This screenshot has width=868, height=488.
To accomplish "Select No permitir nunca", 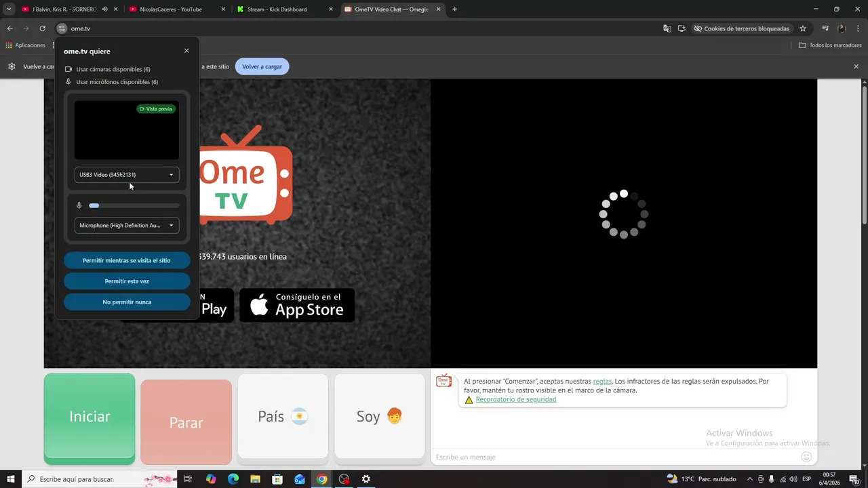I will point(127,302).
